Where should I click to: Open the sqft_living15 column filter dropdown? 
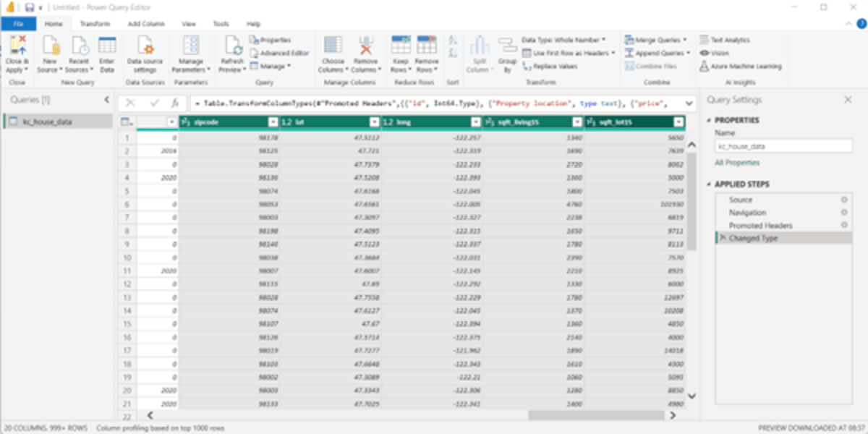tap(576, 122)
